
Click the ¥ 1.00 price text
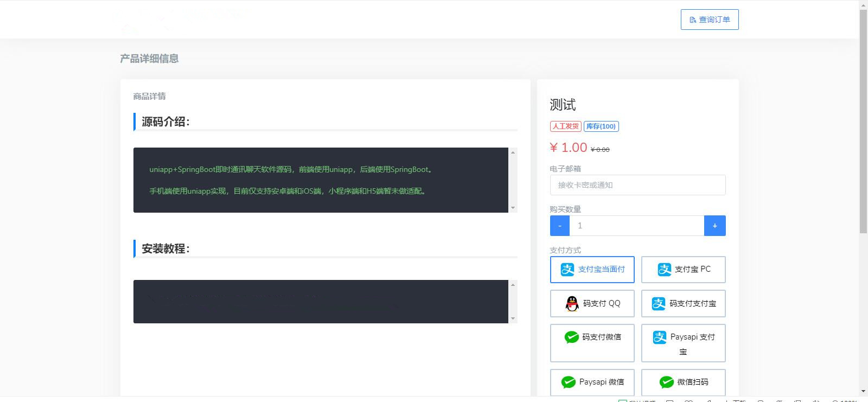569,148
